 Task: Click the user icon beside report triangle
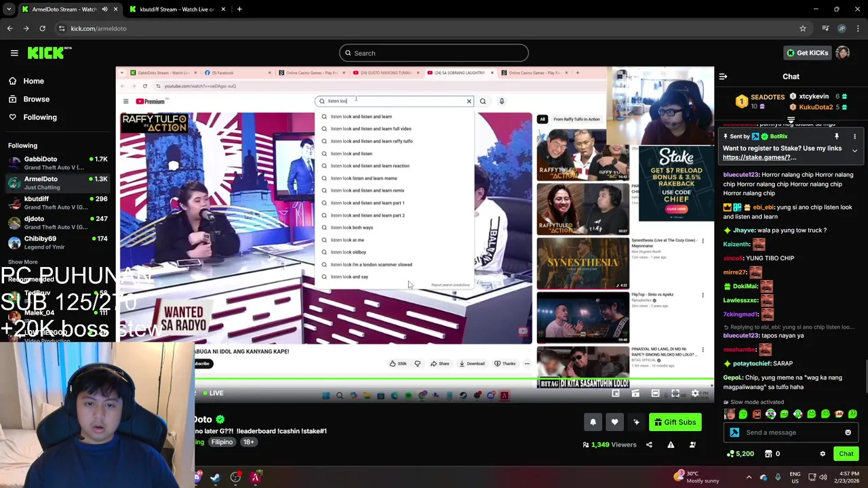click(x=692, y=445)
